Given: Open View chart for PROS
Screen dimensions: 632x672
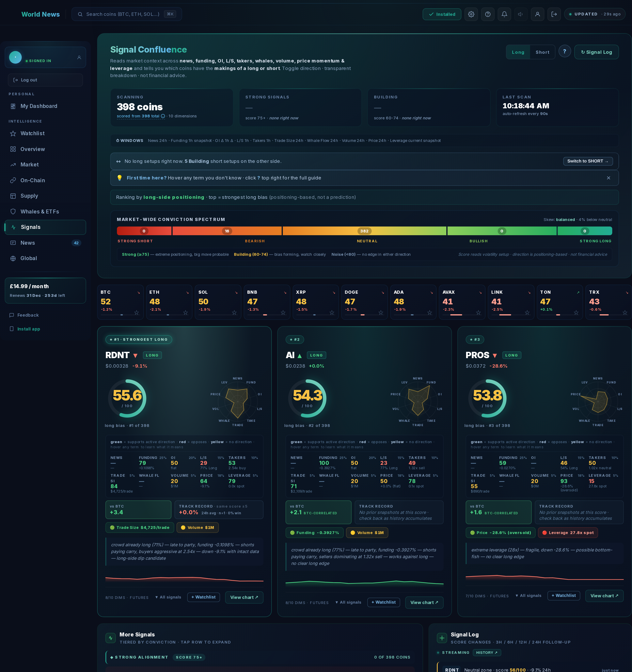Looking at the screenshot, I should point(604,596).
